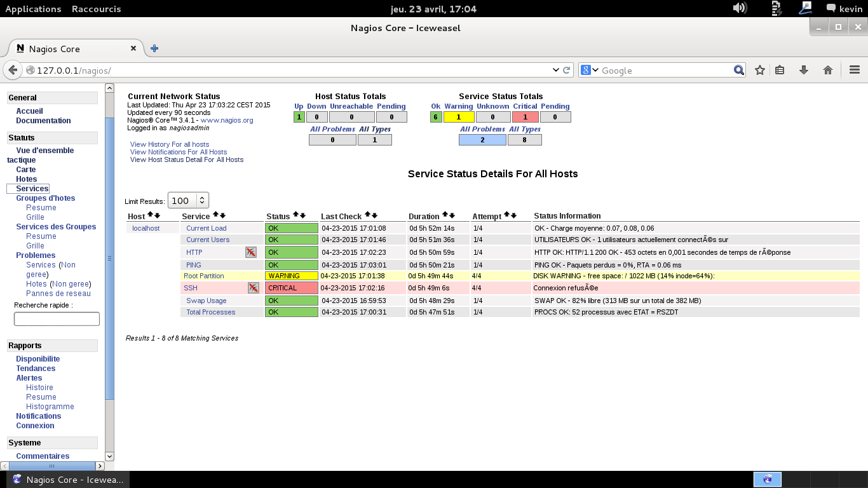This screenshot has height=488, width=868.
Task: Open the www.nagios.org link
Action: click(x=227, y=120)
